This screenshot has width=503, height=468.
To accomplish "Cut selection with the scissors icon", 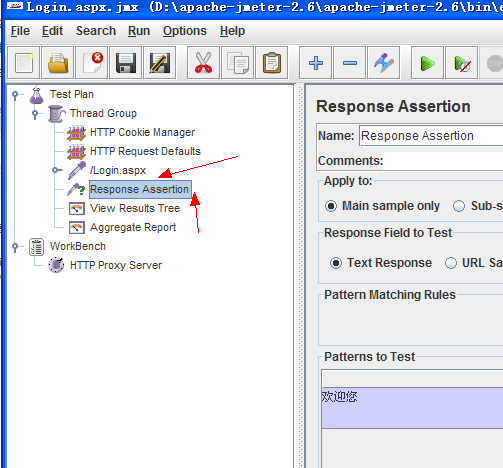I will pos(203,63).
